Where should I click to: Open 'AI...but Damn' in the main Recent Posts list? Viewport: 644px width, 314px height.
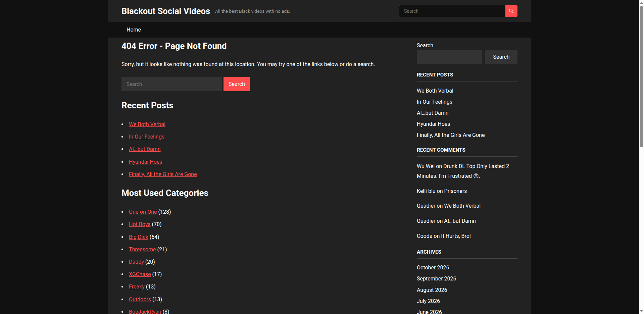point(145,149)
